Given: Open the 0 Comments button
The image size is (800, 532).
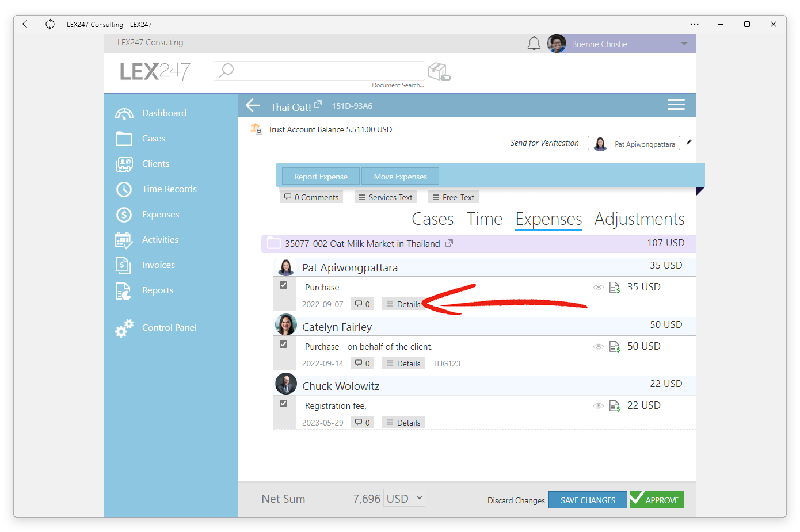Looking at the screenshot, I should [311, 197].
